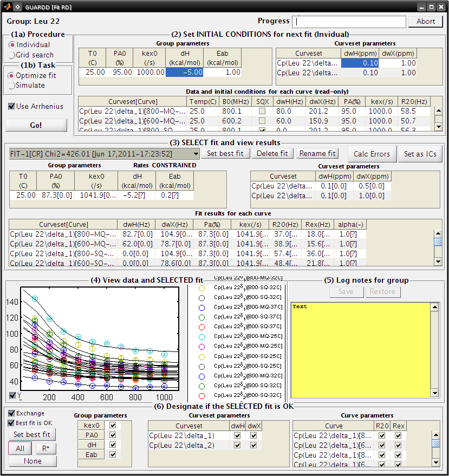Toggle SQX checkbox for 800-MQ curve row
This screenshot has width=449, height=476.
pyautogui.click(x=262, y=112)
